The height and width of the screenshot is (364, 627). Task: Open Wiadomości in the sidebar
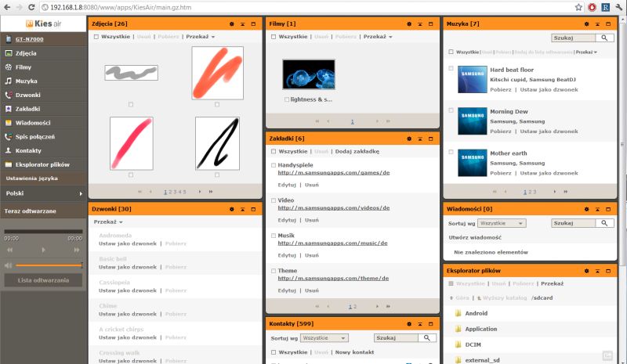click(33, 123)
